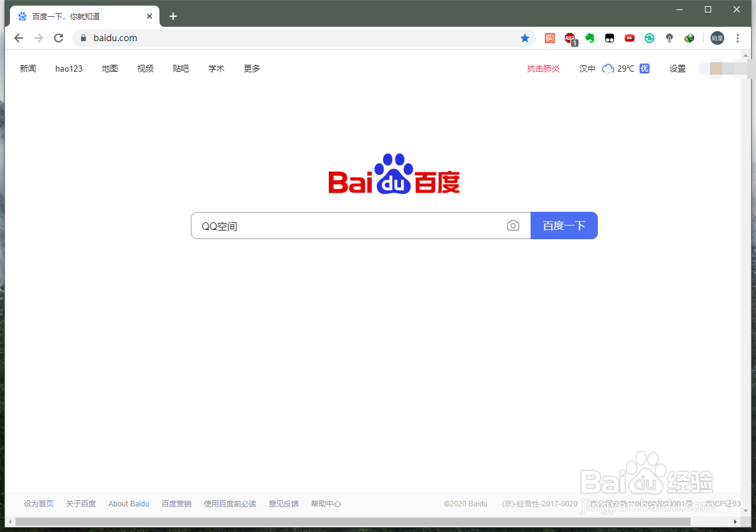The image size is (756, 532).
Task: Open 百度营销 footer link
Action: coord(177,503)
